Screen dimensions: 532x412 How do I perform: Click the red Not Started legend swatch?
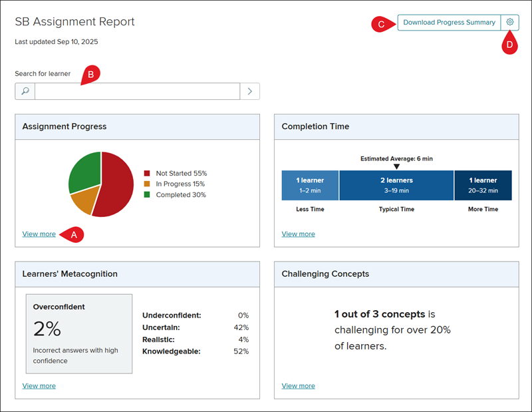[x=148, y=173]
